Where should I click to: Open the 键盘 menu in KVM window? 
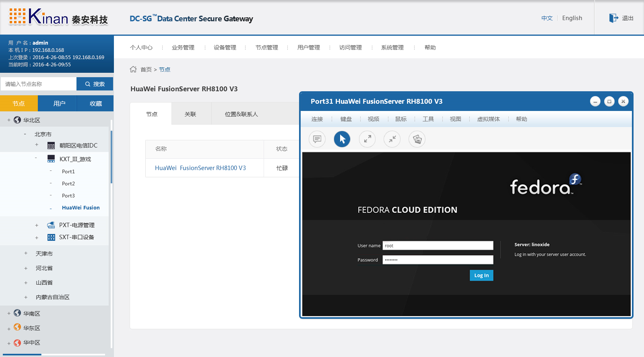click(x=346, y=119)
